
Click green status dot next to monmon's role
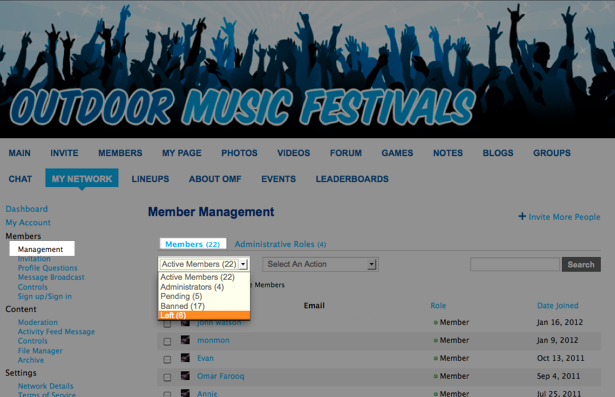(x=435, y=341)
